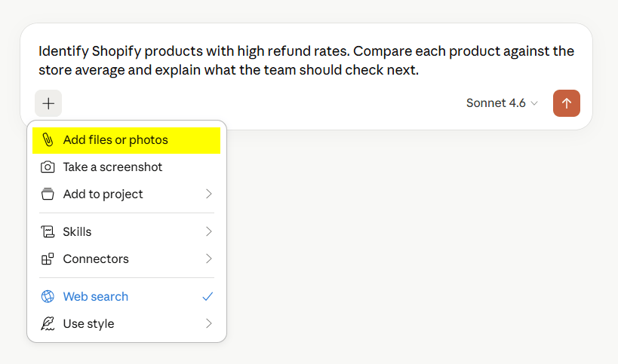The width and height of the screenshot is (618, 364).
Task: Click the camera icon for screenshot
Action: tap(48, 167)
